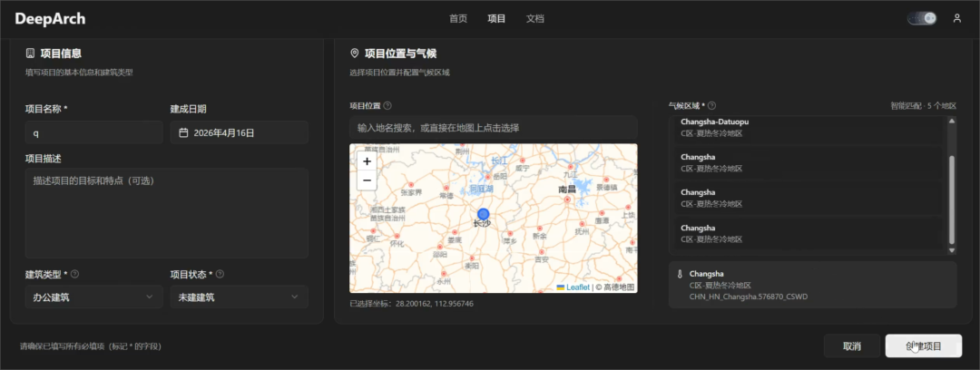The height and width of the screenshot is (370, 980).
Task: Focus the 项目描述 text area
Action: coord(167,213)
